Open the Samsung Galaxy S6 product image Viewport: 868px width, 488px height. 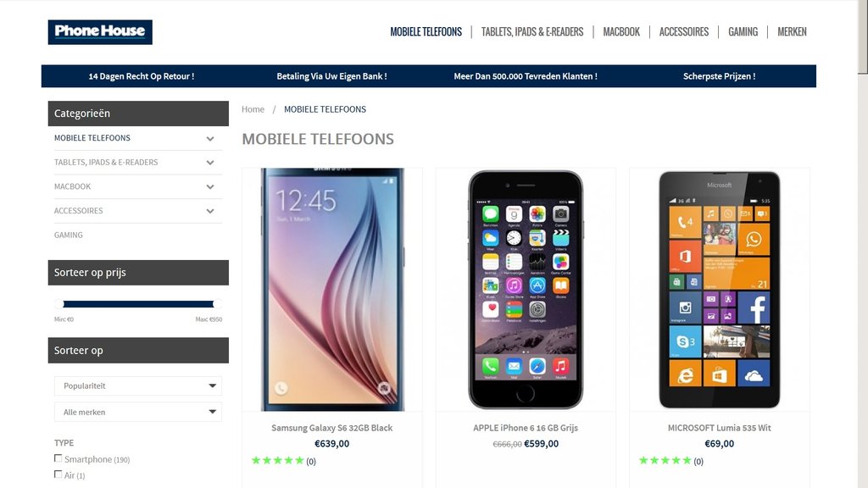(x=332, y=290)
